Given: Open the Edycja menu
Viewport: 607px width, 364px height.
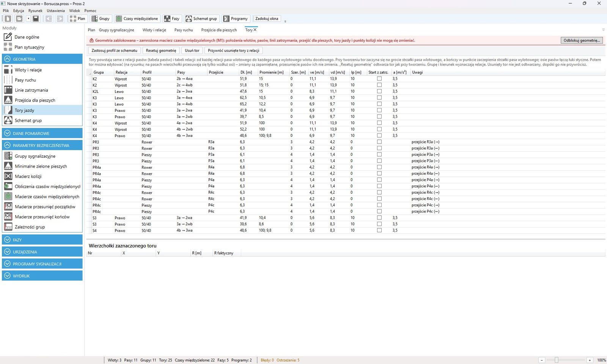Looking at the screenshot, I should tap(19, 11).
